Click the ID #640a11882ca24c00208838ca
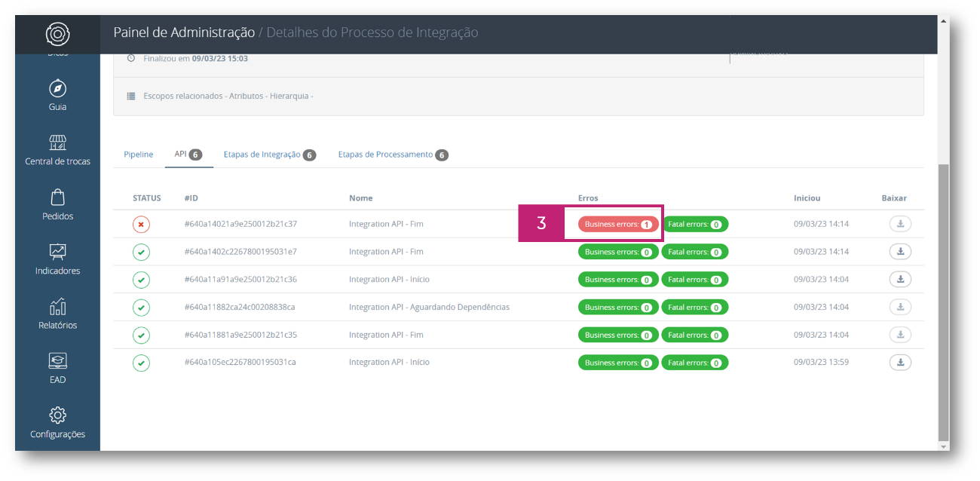Image resolution: width=980 pixels, height=481 pixels. pos(240,308)
